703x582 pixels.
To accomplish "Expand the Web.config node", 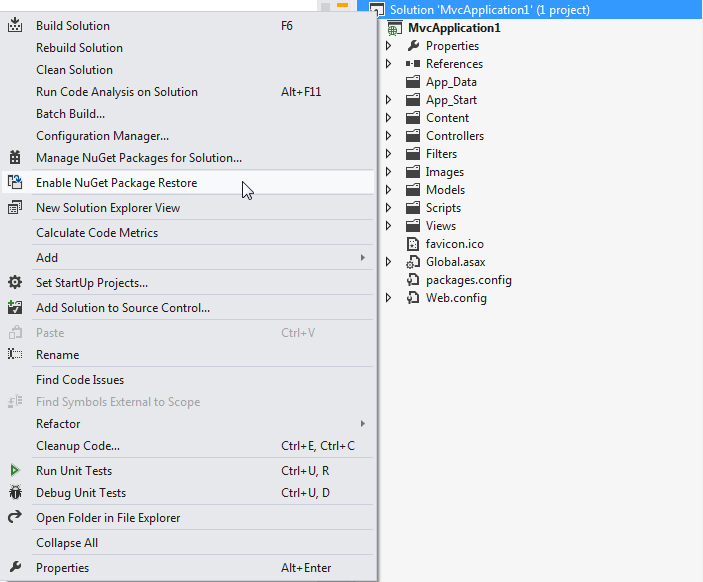I will (389, 298).
